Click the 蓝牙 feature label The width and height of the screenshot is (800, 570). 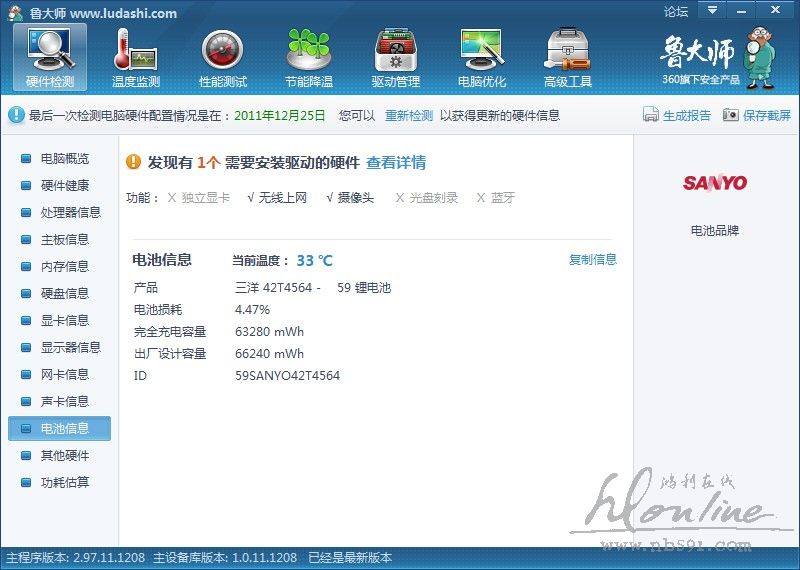coord(503,197)
